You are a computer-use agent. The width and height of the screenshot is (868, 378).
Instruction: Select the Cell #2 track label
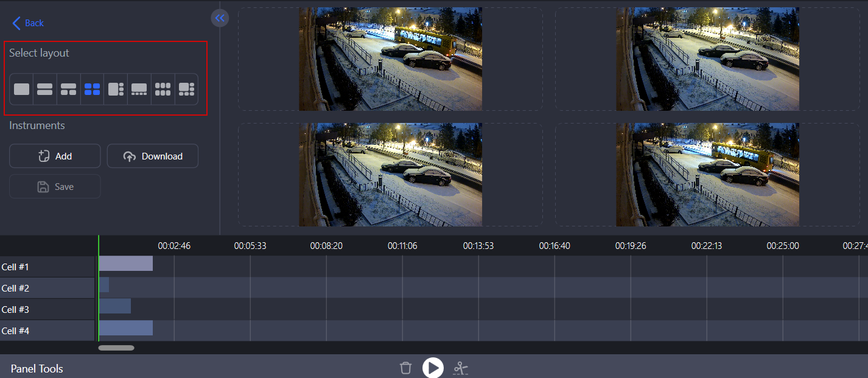[x=16, y=288]
